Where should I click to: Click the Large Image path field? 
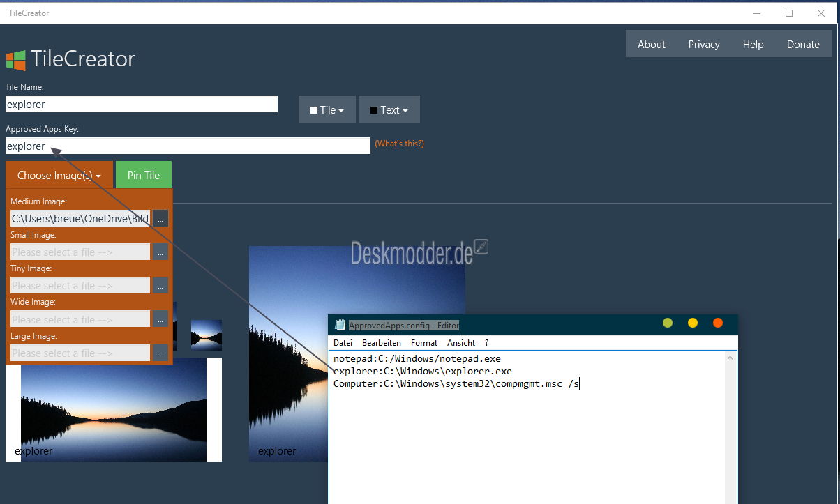(x=80, y=353)
